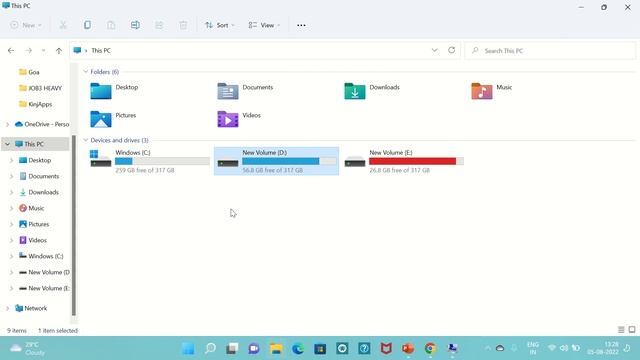Click the Copy toolbar icon
Screen dimensions: 640x360
point(87,25)
